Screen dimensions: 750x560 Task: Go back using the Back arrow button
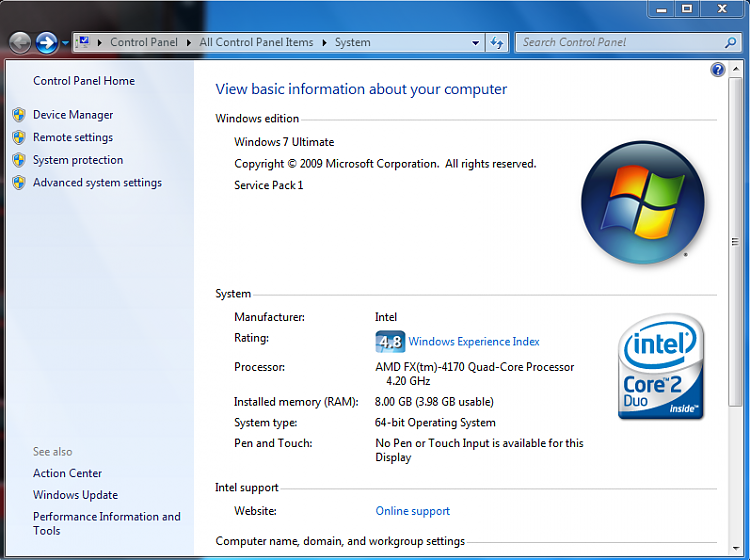[20, 43]
